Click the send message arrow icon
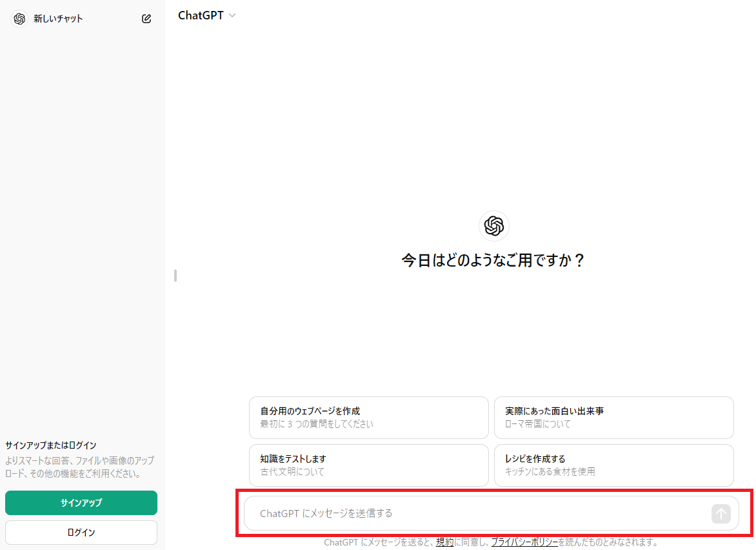This screenshot has width=756, height=550. point(721,513)
